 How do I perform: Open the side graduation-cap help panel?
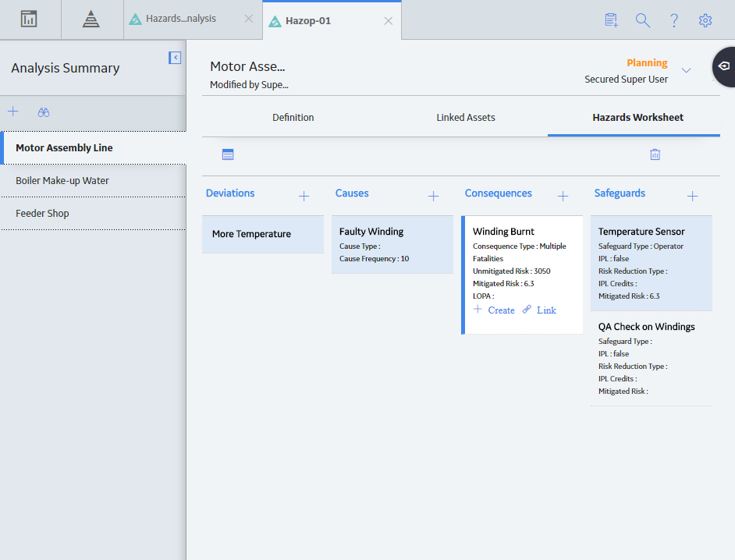pyautogui.click(x=724, y=66)
